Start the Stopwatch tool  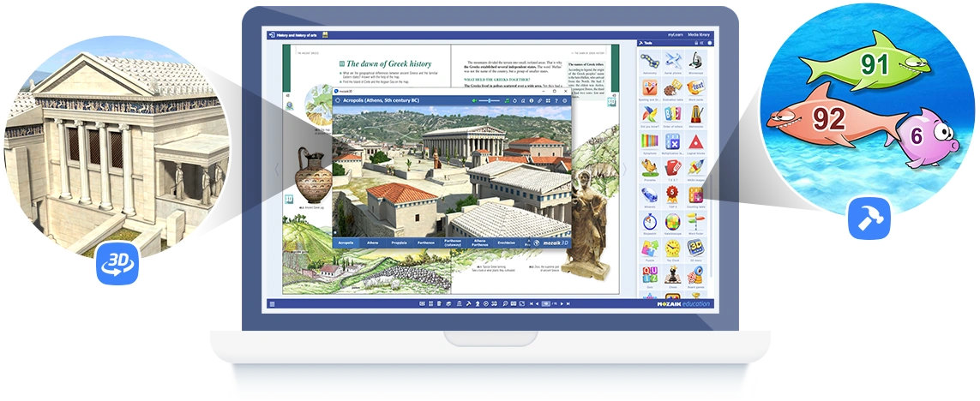649,224
